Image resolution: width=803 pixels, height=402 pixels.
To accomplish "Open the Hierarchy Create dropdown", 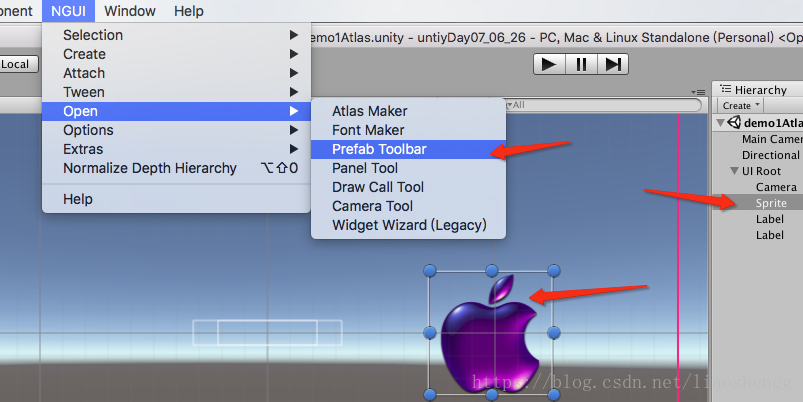I will coord(741,105).
